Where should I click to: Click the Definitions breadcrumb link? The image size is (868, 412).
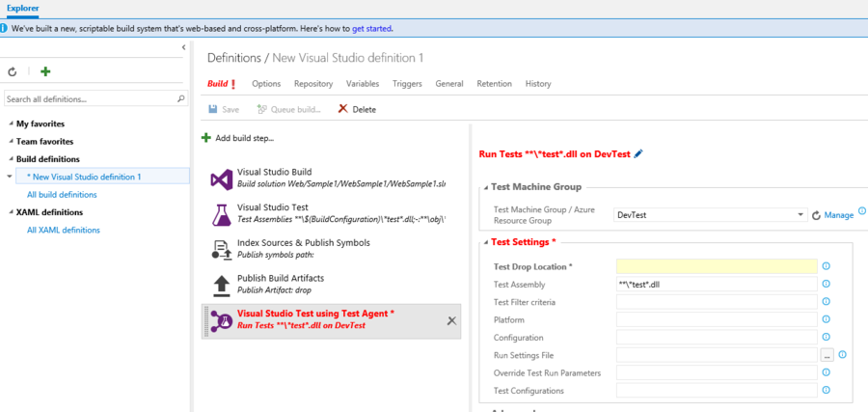click(233, 58)
